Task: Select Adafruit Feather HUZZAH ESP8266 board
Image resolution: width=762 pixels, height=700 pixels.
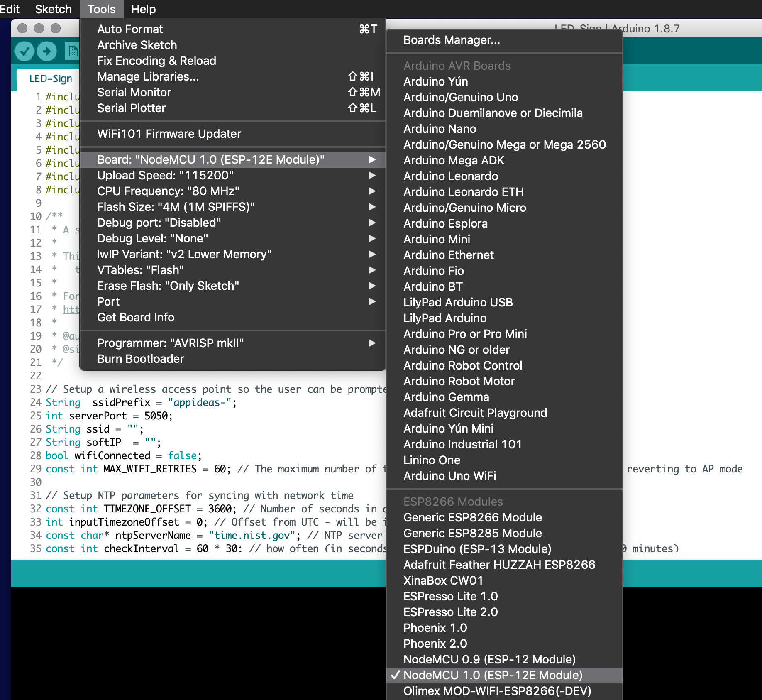Action: click(x=499, y=565)
